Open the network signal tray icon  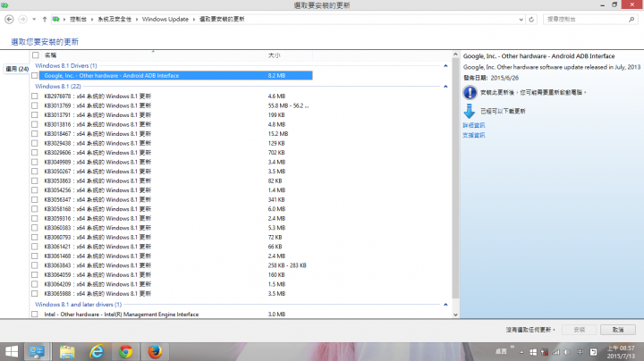[x=556, y=352]
